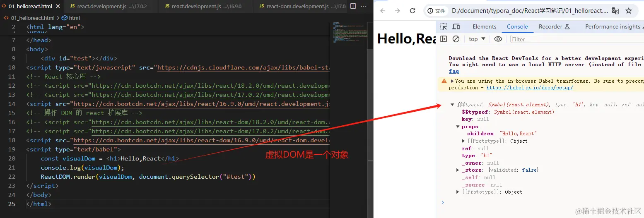Open the react-dom 16.9.0 bootcdn script URL
Viewport: 644px width, 218px height.
click(201, 140)
